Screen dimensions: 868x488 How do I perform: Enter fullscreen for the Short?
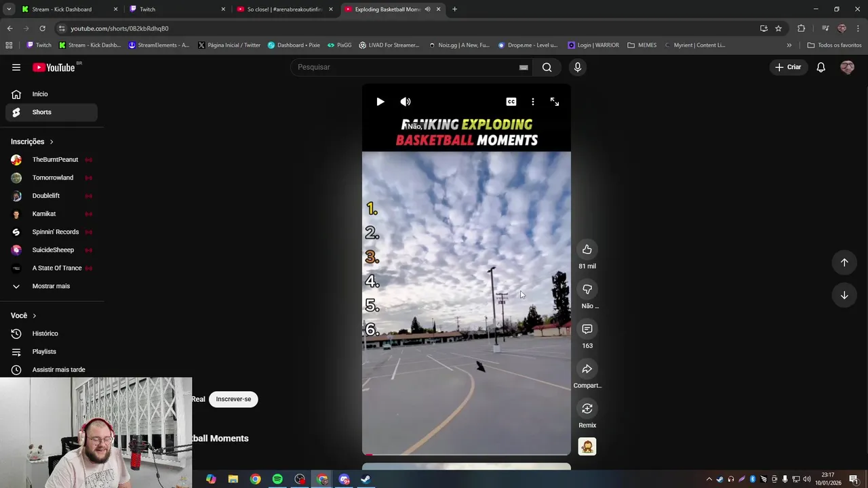click(555, 102)
